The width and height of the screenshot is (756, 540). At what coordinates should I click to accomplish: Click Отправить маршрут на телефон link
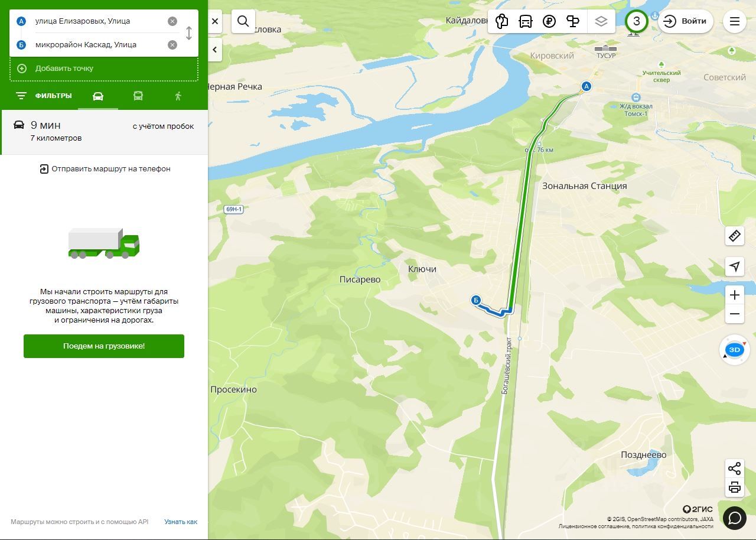(105, 169)
